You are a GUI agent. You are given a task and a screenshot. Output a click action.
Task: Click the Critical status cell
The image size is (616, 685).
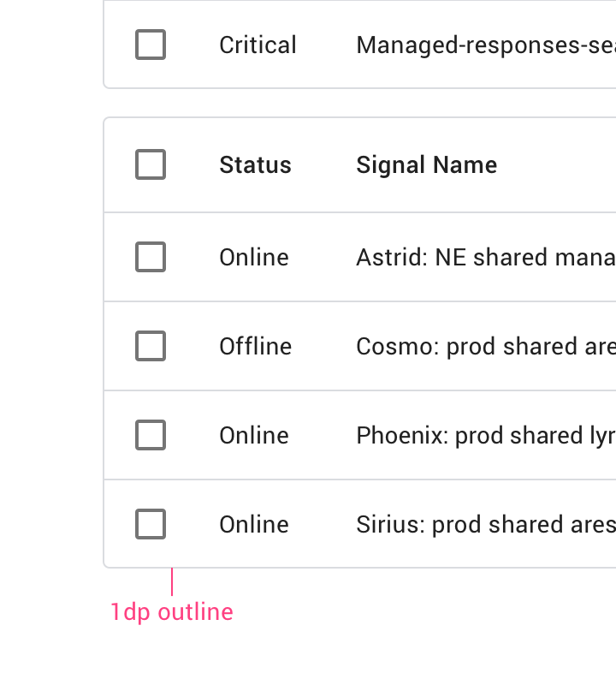coord(258,45)
